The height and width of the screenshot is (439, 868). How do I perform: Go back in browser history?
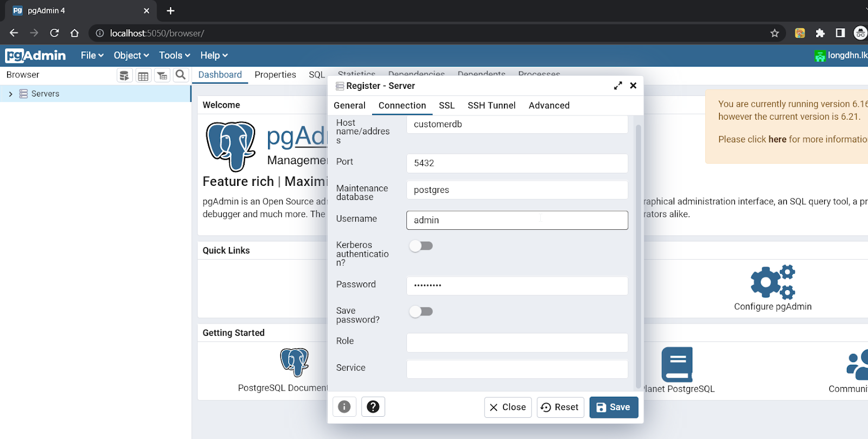14,33
